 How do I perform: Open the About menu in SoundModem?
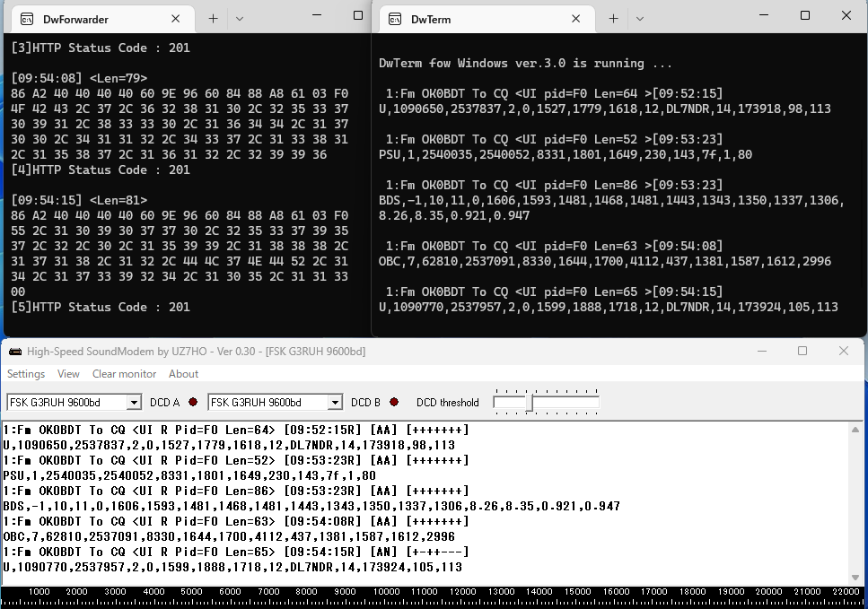pyautogui.click(x=183, y=374)
